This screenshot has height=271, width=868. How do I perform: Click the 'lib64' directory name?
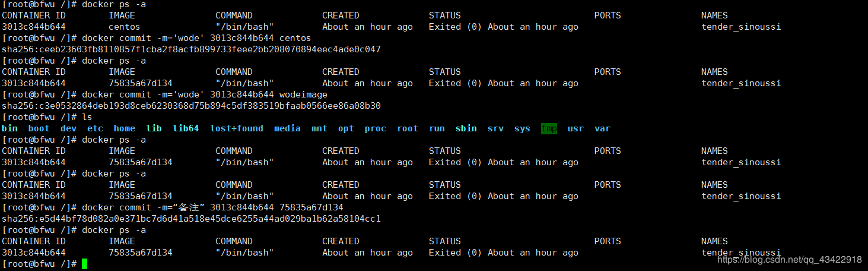tap(186, 128)
